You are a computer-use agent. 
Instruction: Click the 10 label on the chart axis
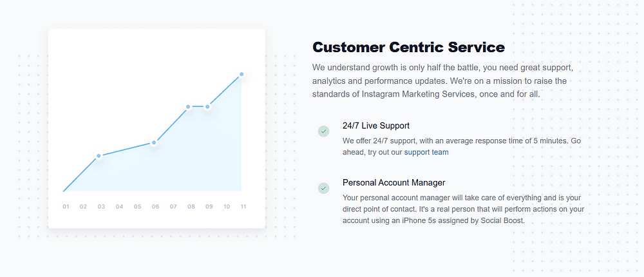(x=227, y=207)
